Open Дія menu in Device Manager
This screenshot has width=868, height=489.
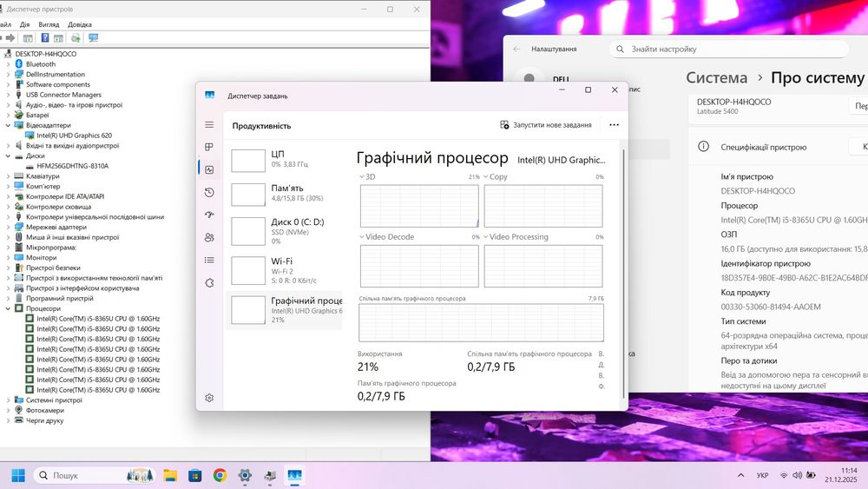click(25, 24)
